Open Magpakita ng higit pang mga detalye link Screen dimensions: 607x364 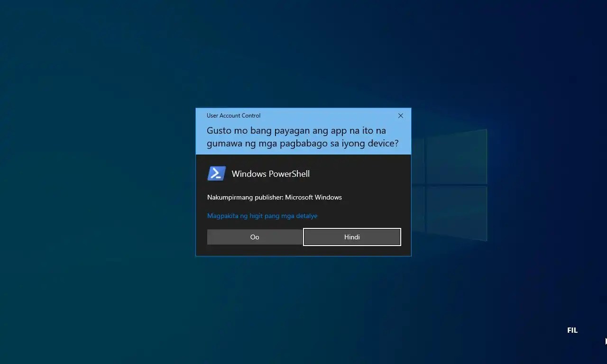pyautogui.click(x=262, y=216)
